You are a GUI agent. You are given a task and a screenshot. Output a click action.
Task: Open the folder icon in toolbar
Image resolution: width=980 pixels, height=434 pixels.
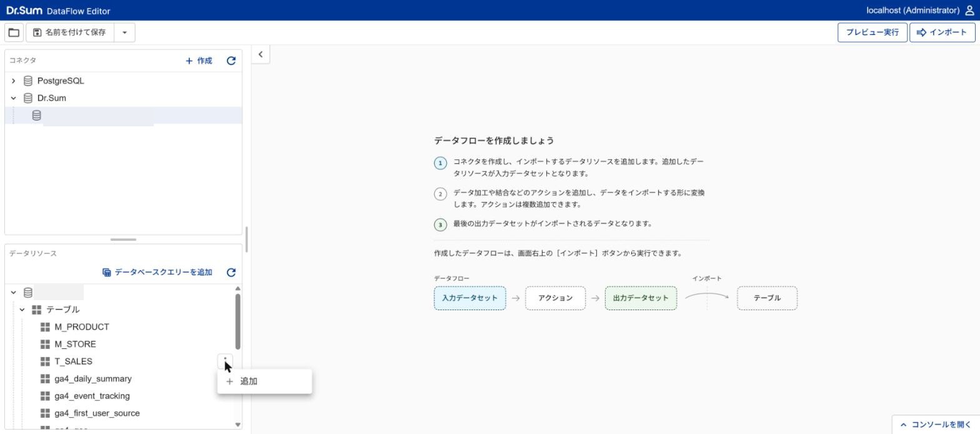(14, 33)
